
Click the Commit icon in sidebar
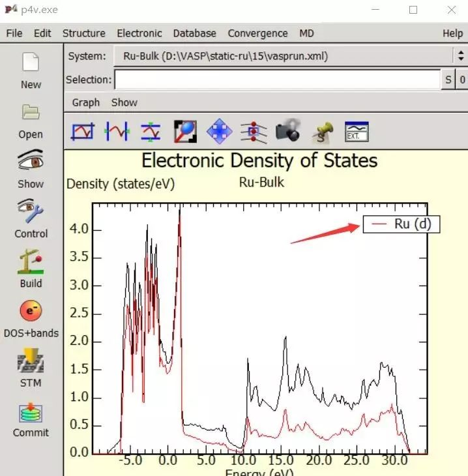(x=31, y=413)
